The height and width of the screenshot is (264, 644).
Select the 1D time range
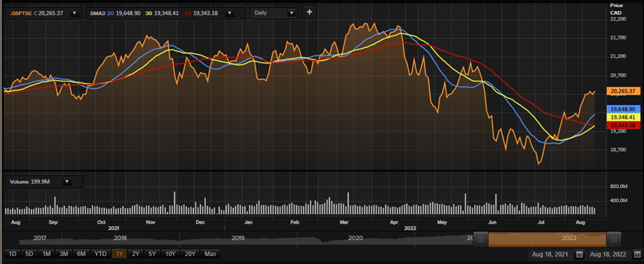coord(12,254)
